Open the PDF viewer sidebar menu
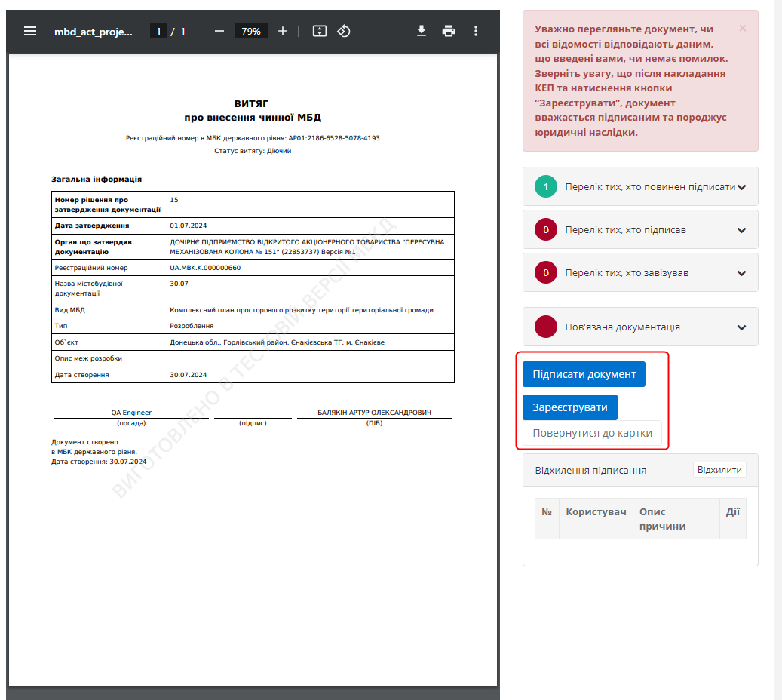The height and width of the screenshot is (700, 782). (30, 31)
